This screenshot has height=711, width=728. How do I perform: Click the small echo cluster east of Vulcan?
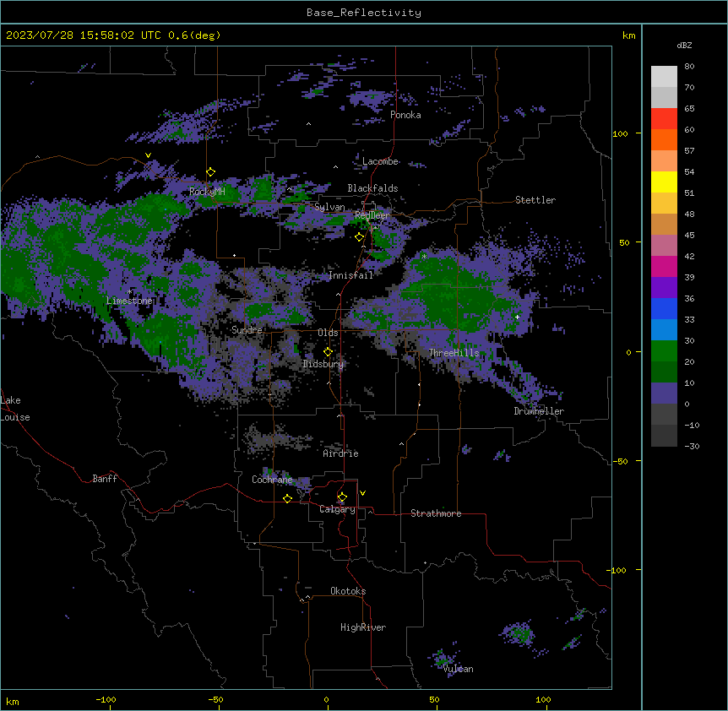click(519, 634)
